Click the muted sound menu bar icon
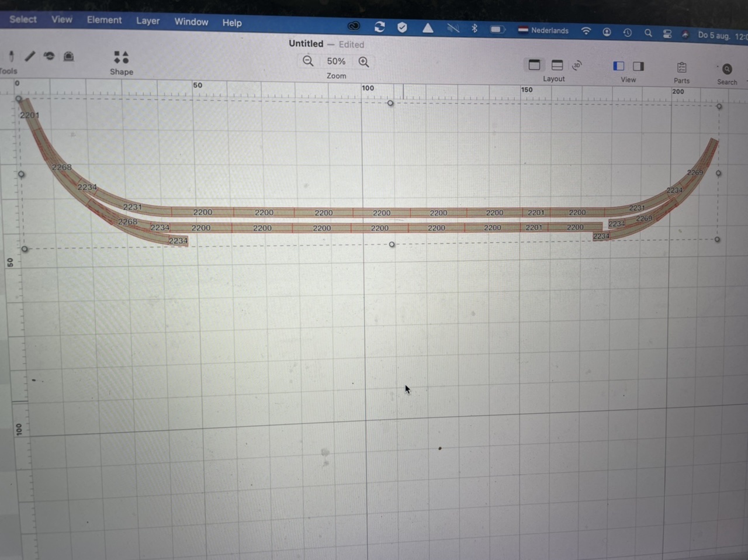748x560 pixels. coord(453,28)
